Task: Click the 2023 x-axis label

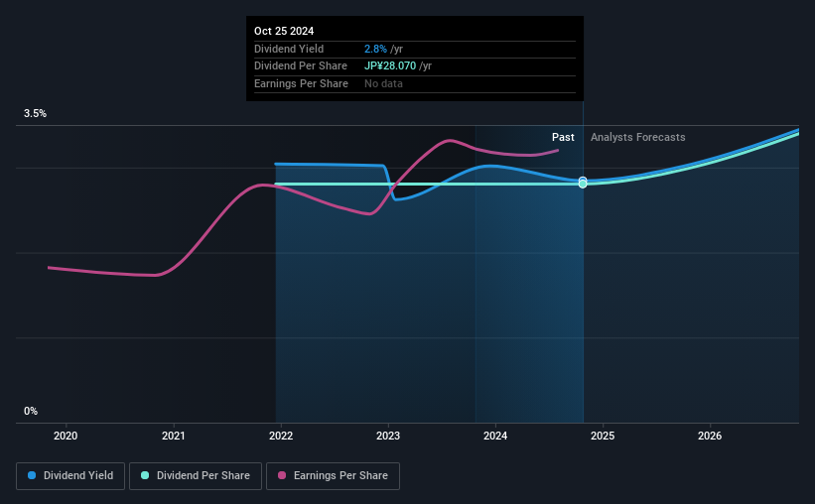Action: (x=388, y=436)
